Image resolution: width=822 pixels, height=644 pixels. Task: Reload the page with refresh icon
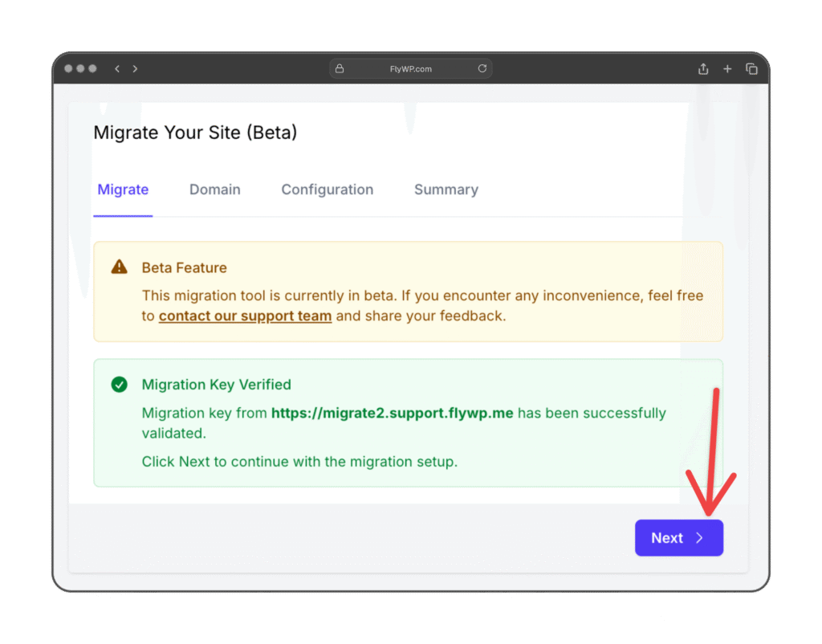(482, 68)
